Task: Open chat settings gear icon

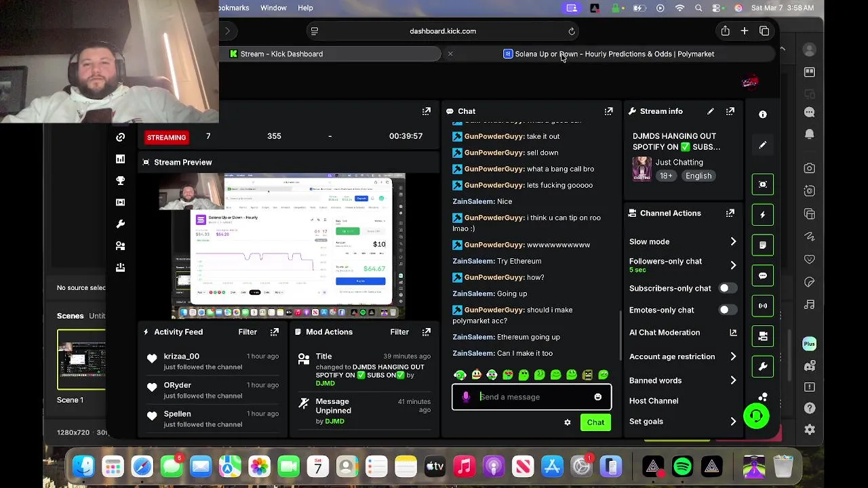Action: pos(568,422)
